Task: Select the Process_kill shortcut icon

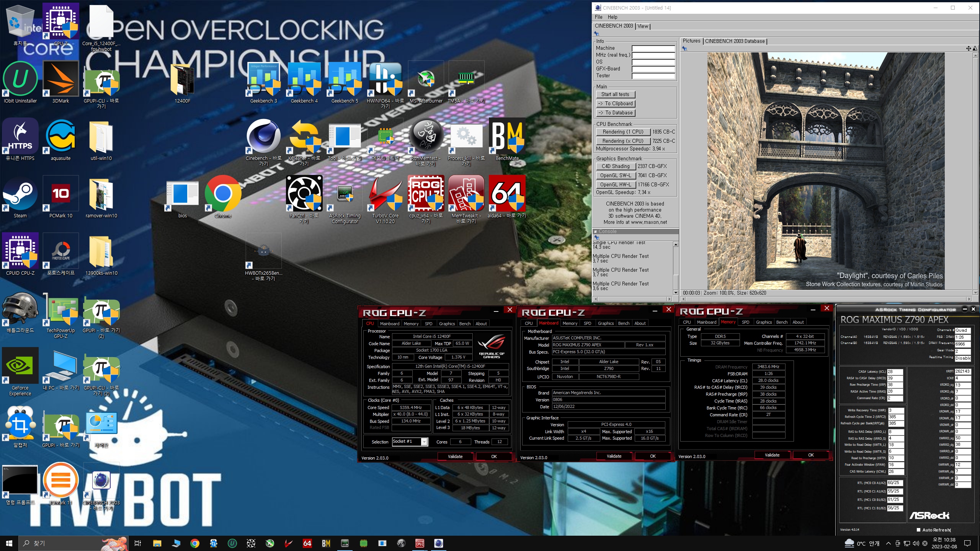Action: 466,142
